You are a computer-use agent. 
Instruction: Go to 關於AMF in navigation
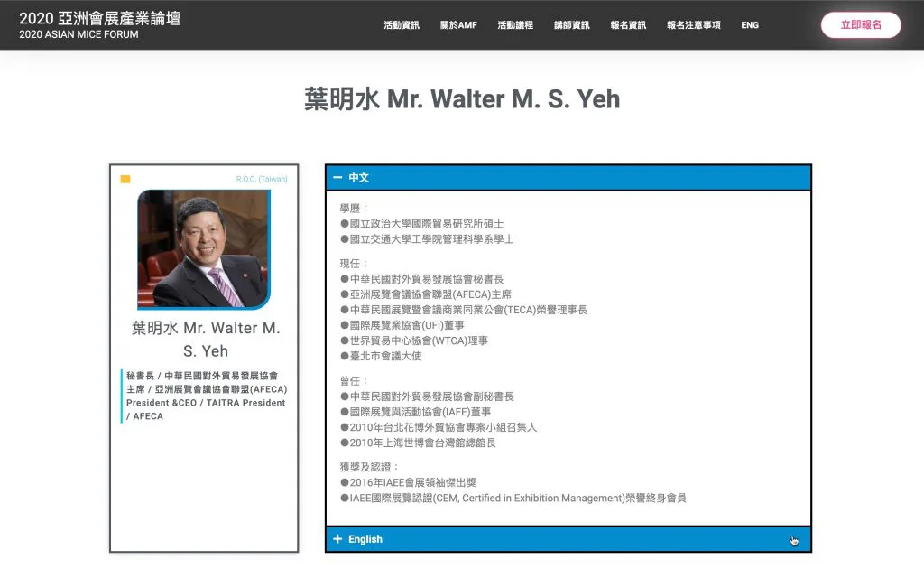(458, 25)
